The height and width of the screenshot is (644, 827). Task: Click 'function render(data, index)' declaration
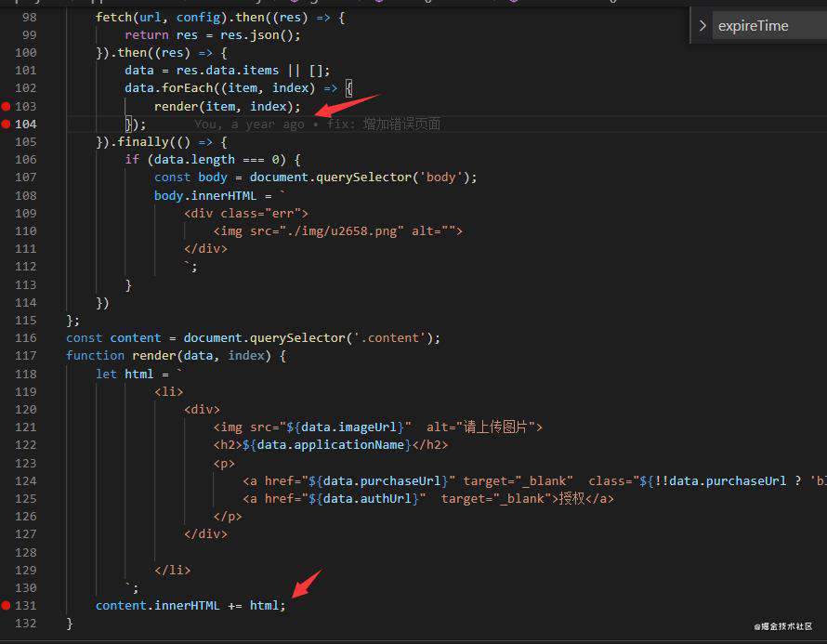pos(168,356)
